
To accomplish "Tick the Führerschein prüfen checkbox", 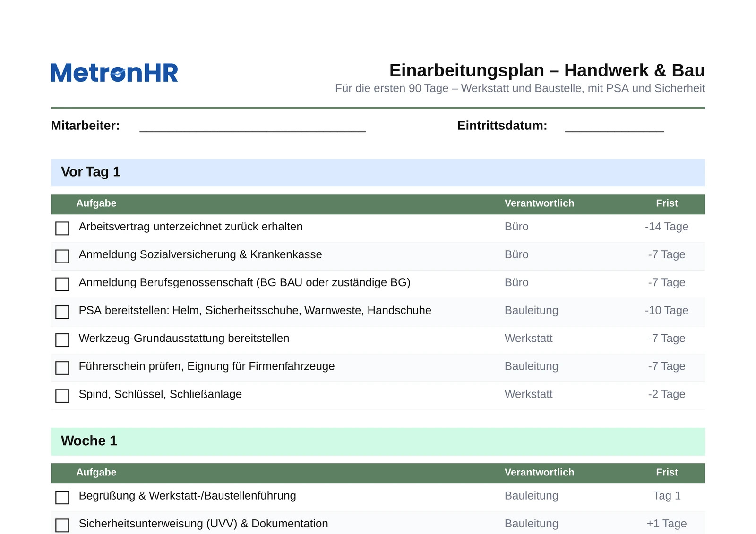I will (x=62, y=368).
